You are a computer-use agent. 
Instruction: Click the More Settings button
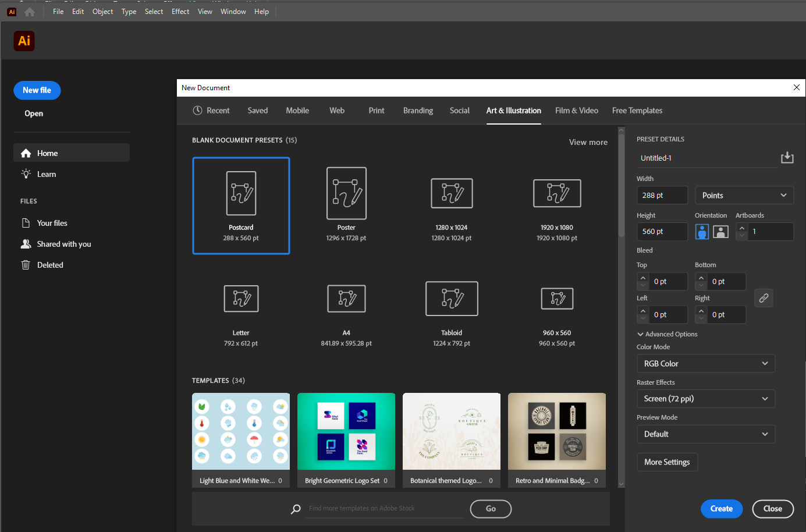click(x=667, y=462)
